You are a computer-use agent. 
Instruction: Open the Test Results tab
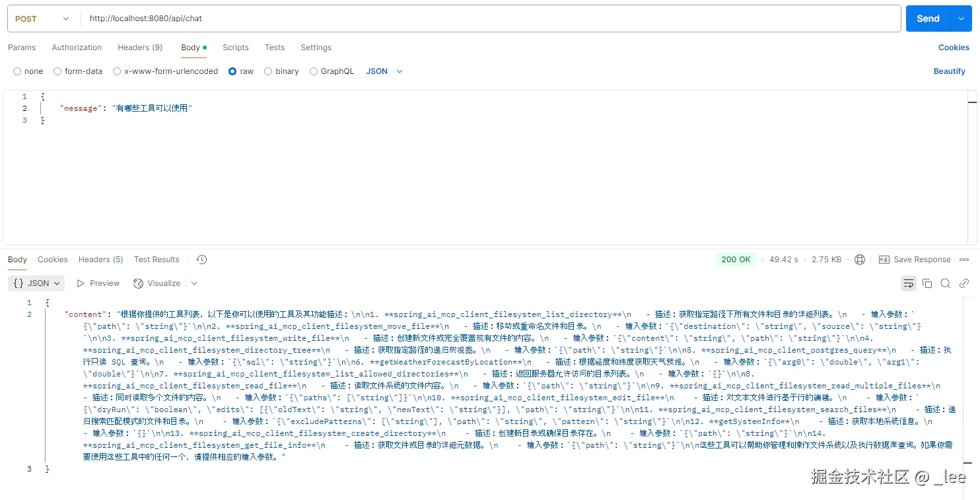[157, 260]
